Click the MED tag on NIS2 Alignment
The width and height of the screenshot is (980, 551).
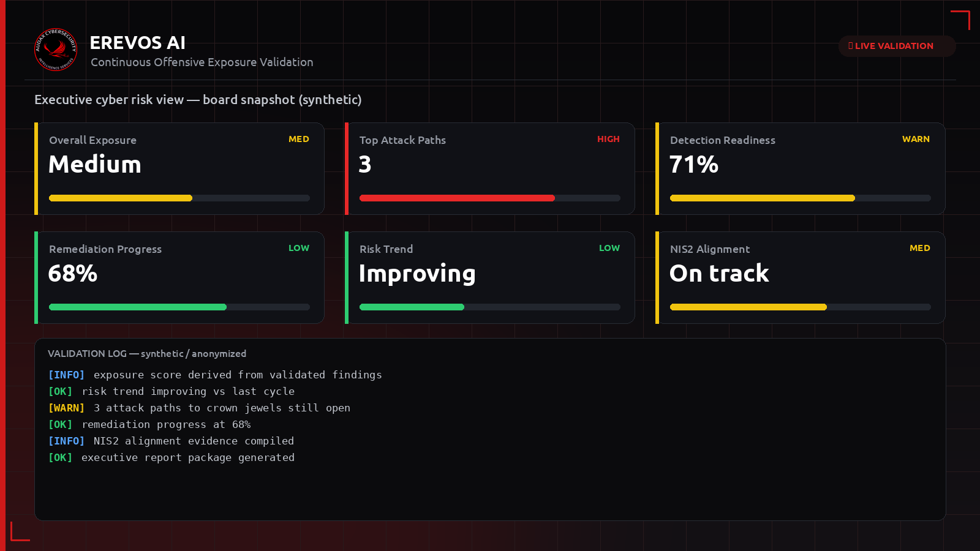point(920,248)
